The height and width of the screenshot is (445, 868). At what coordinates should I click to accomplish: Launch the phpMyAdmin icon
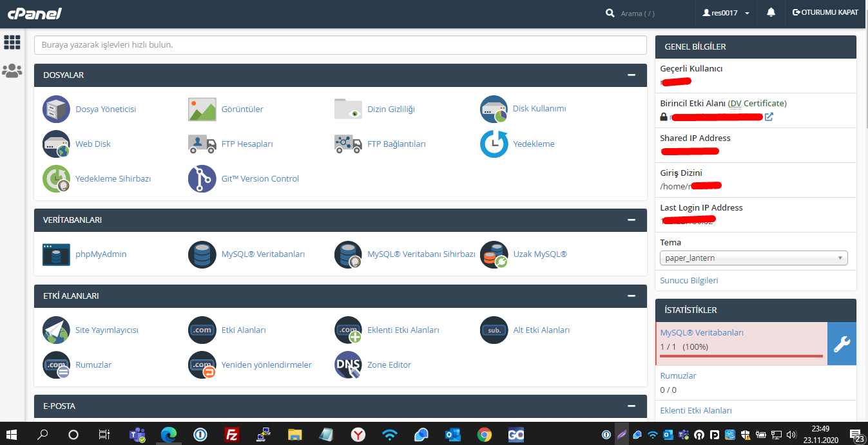[x=56, y=254]
